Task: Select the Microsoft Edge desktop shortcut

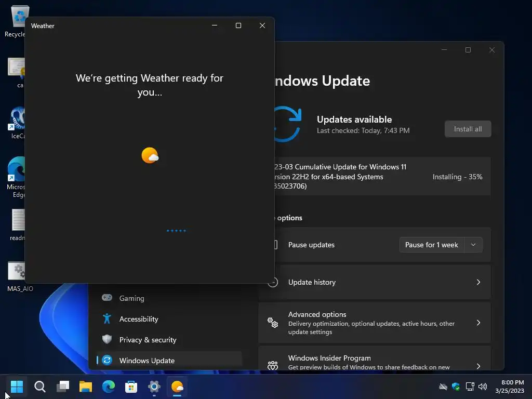Action: (x=16, y=177)
